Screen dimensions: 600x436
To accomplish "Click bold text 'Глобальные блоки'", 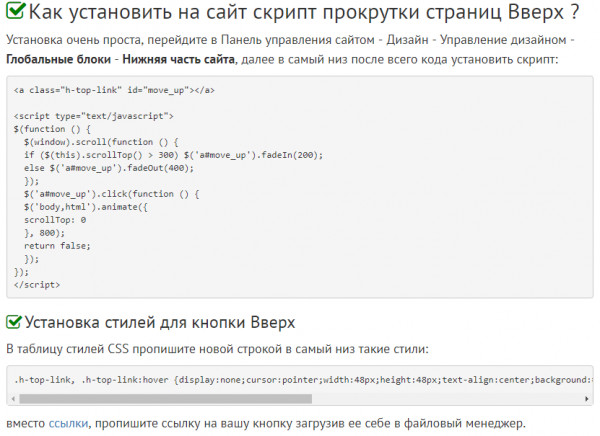I will [59, 59].
